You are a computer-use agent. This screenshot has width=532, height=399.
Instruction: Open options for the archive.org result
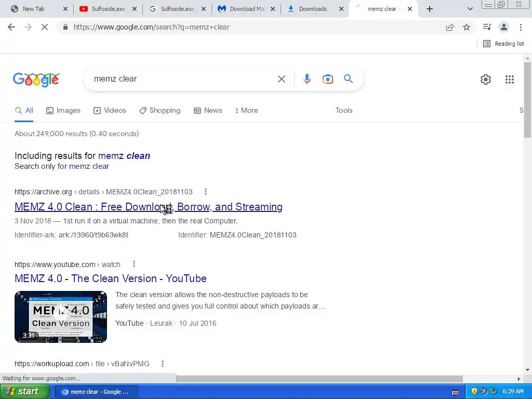point(205,192)
